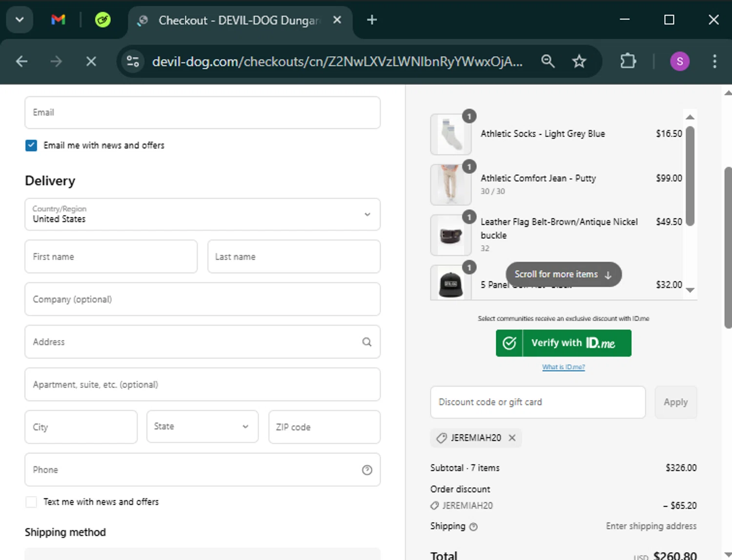732x560 pixels.
Task: Click the $326.00 subtotal amount
Action: click(x=681, y=468)
